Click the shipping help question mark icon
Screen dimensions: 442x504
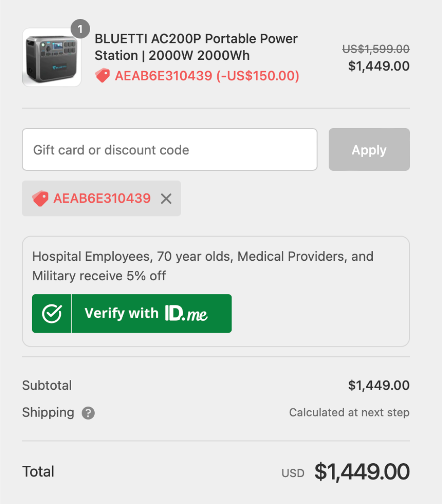click(x=88, y=413)
